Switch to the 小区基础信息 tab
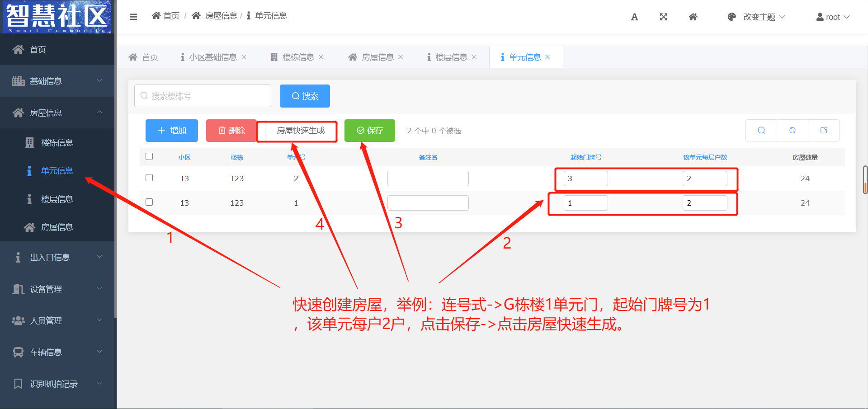Image resolution: width=868 pixels, height=409 pixels. click(212, 57)
